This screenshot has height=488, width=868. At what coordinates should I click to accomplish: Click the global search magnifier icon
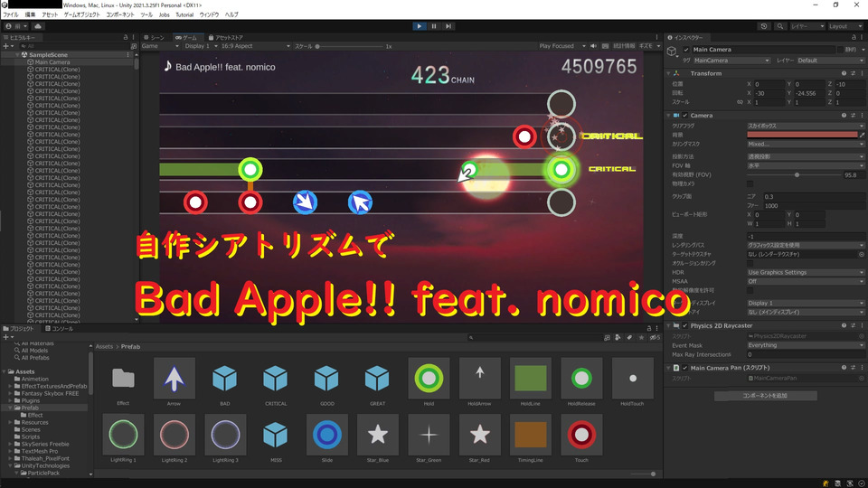pyautogui.click(x=780, y=26)
